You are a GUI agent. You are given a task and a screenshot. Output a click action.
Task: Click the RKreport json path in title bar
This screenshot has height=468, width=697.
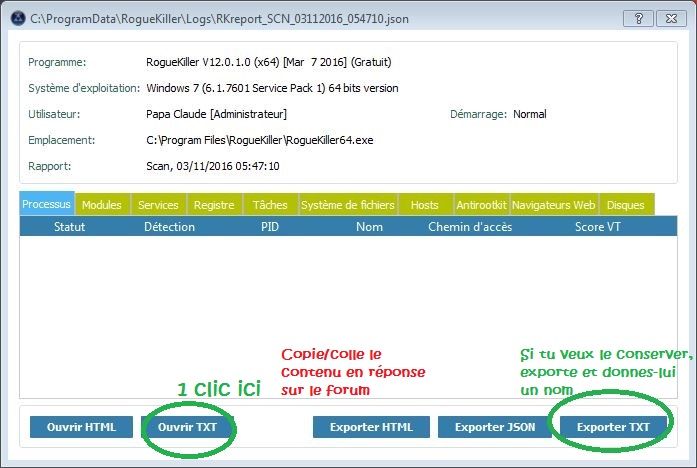tap(220, 19)
